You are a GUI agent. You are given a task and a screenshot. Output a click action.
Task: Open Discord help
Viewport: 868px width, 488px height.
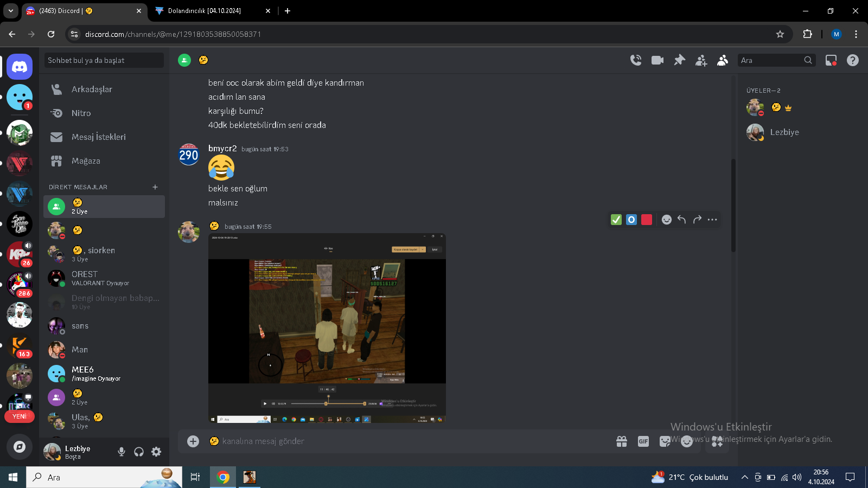click(853, 60)
